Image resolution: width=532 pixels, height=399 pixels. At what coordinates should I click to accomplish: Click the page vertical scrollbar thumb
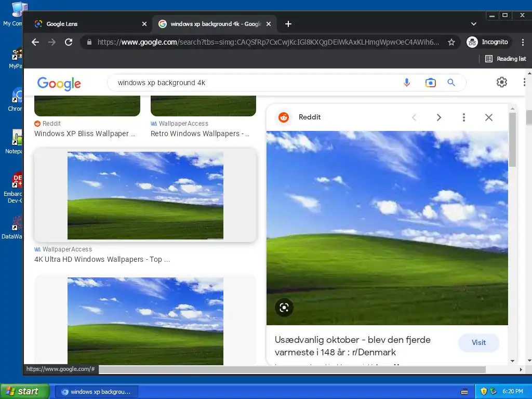click(x=529, y=117)
